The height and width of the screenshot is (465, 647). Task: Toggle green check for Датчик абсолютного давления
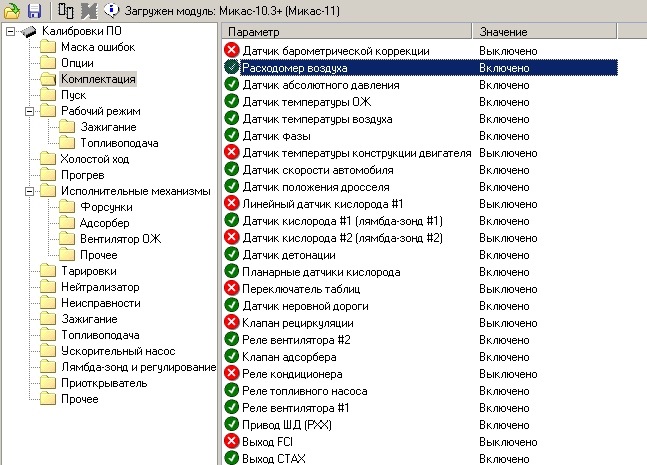[231, 84]
